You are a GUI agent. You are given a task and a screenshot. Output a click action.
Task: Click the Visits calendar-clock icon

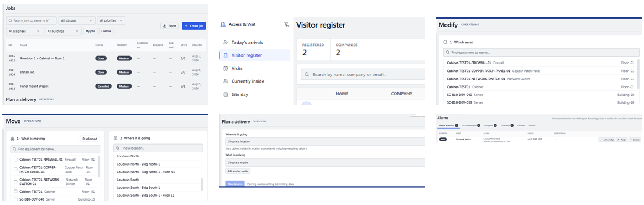(226, 68)
